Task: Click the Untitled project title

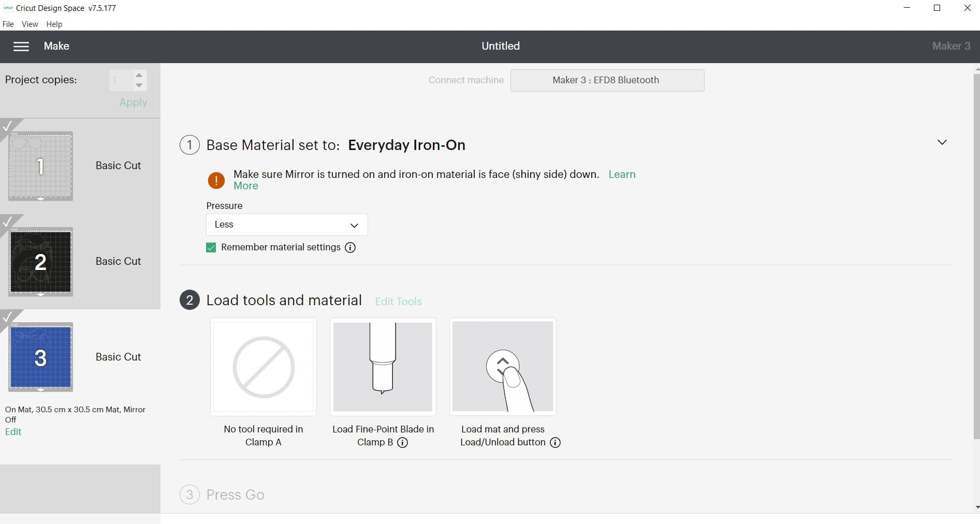Action: point(501,46)
